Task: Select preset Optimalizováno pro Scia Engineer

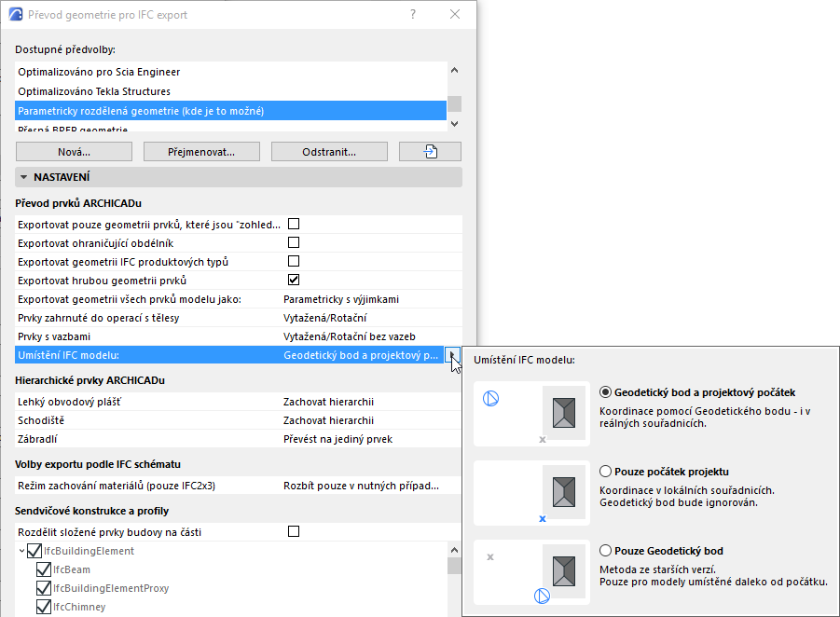Action: (x=231, y=72)
